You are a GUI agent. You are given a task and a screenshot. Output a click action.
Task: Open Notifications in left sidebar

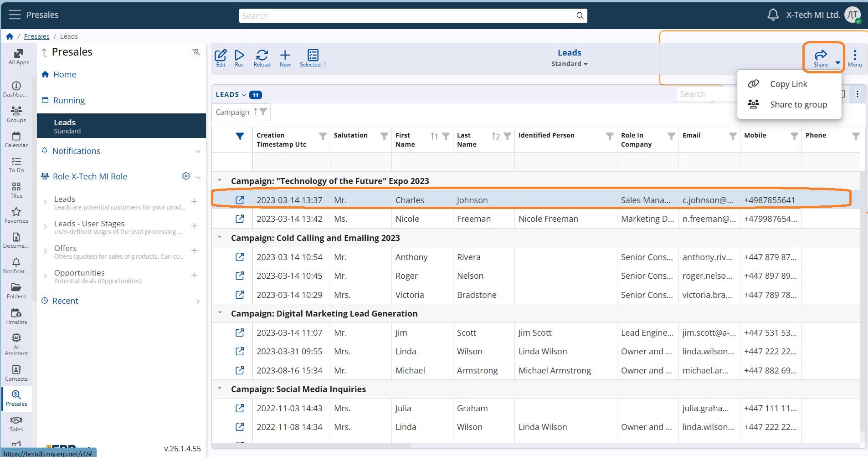click(x=16, y=266)
